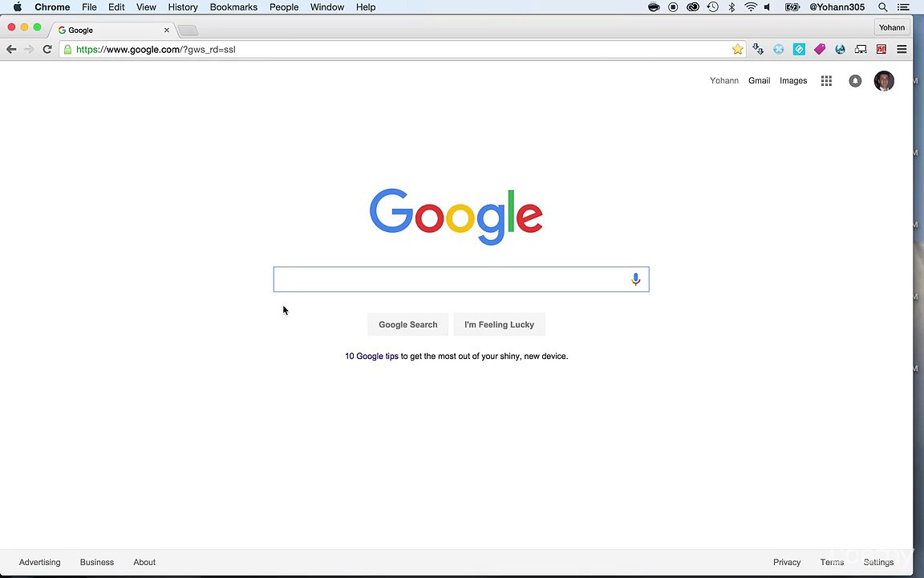Open the View menu
The width and height of the screenshot is (924, 578).
(x=146, y=7)
